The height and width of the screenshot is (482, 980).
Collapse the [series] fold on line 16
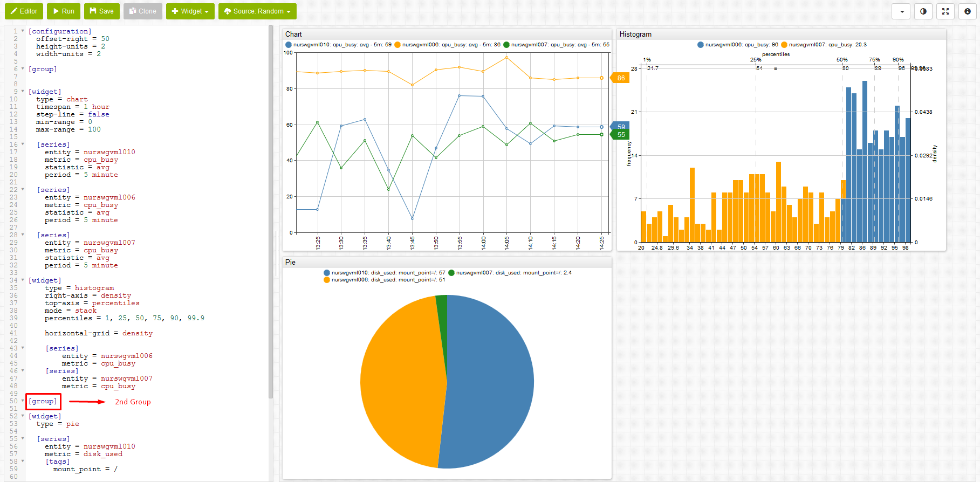tap(23, 144)
